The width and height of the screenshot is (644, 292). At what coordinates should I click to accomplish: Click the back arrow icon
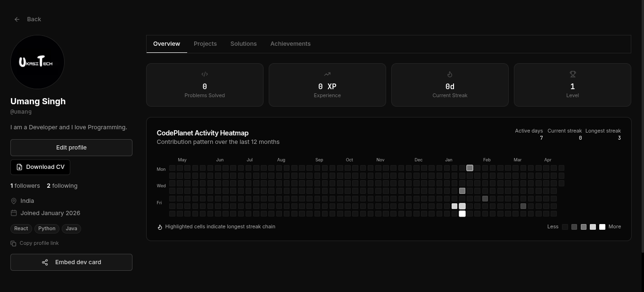[17, 19]
